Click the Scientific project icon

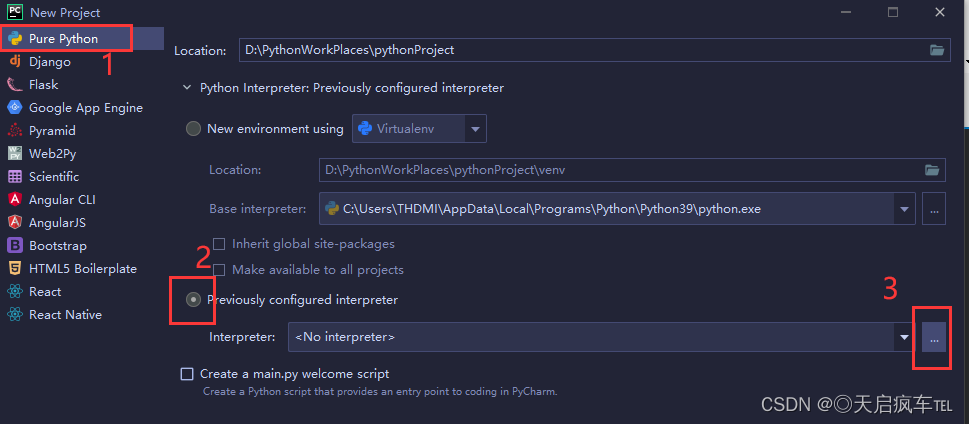15,177
